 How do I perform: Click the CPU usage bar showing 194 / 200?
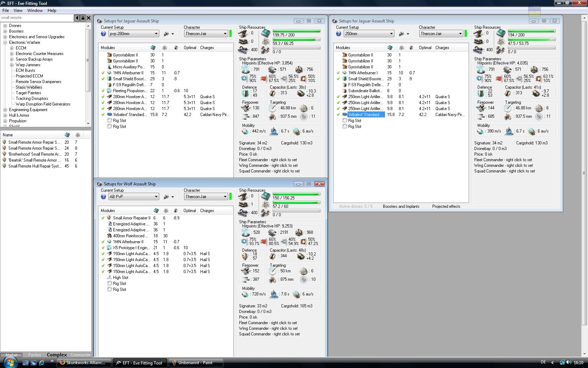tap(532, 31)
